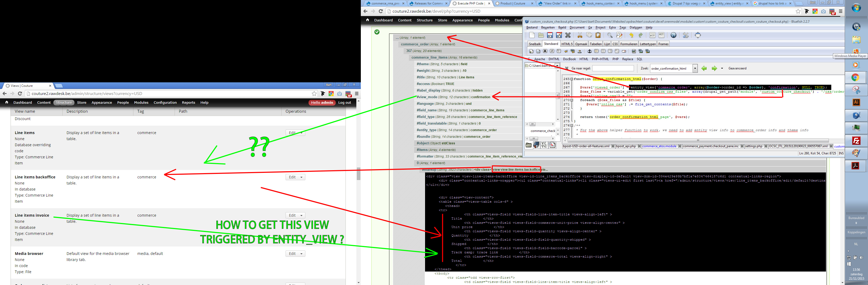Open Find and Replace in Bluefish
The image size is (868, 285).
[x=619, y=35]
